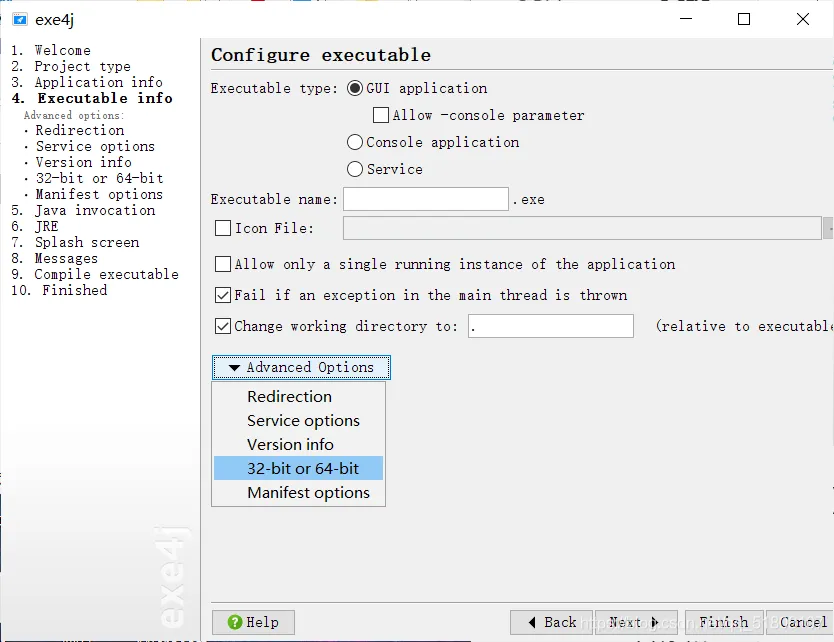Image resolution: width=834 pixels, height=642 pixels.
Task: Click the Back button's left arrow
Action: pyautogui.click(x=532, y=622)
